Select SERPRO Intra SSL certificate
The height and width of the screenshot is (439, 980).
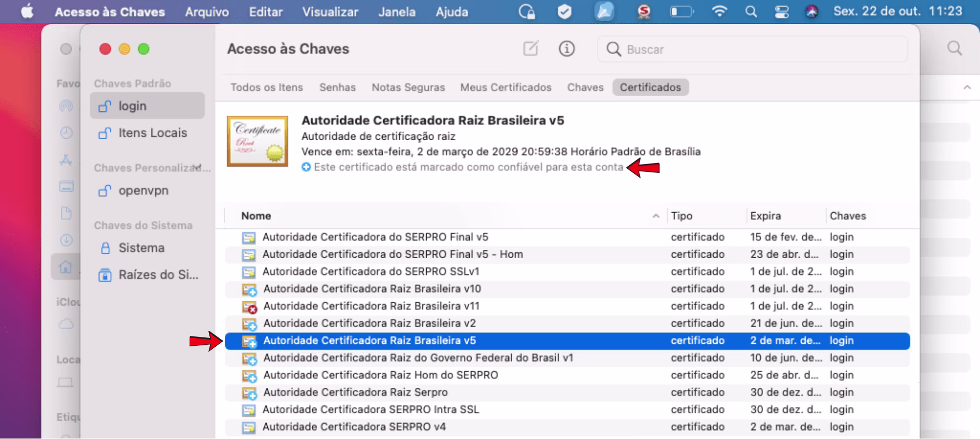pos(567,410)
